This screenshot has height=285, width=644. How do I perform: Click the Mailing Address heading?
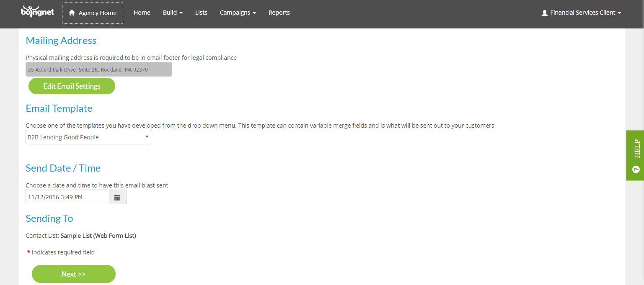[x=61, y=41]
